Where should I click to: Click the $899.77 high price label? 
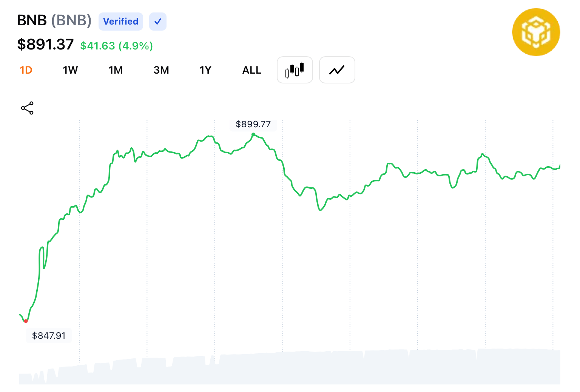(x=253, y=124)
